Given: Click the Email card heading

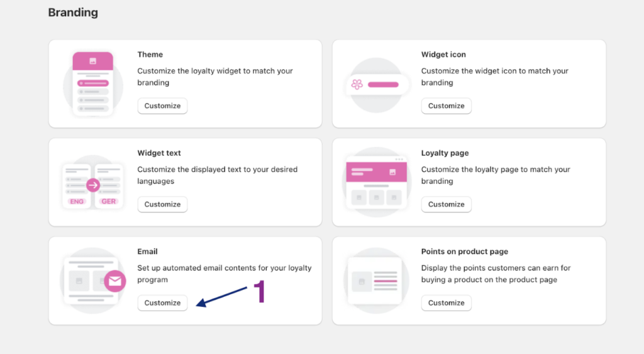Looking at the screenshot, I should (148, 252).
